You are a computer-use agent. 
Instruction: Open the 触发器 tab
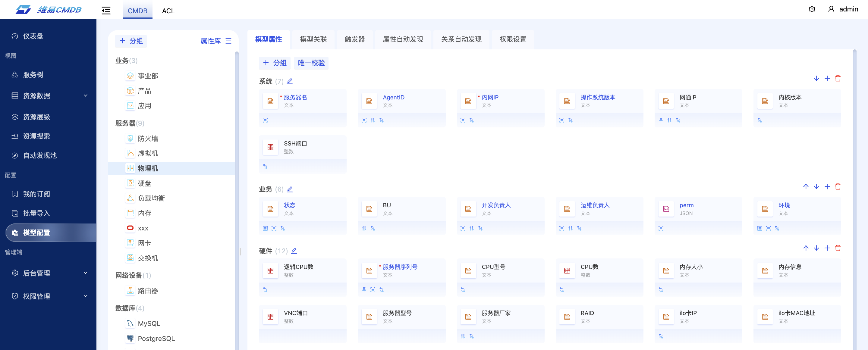coord(355,39)
